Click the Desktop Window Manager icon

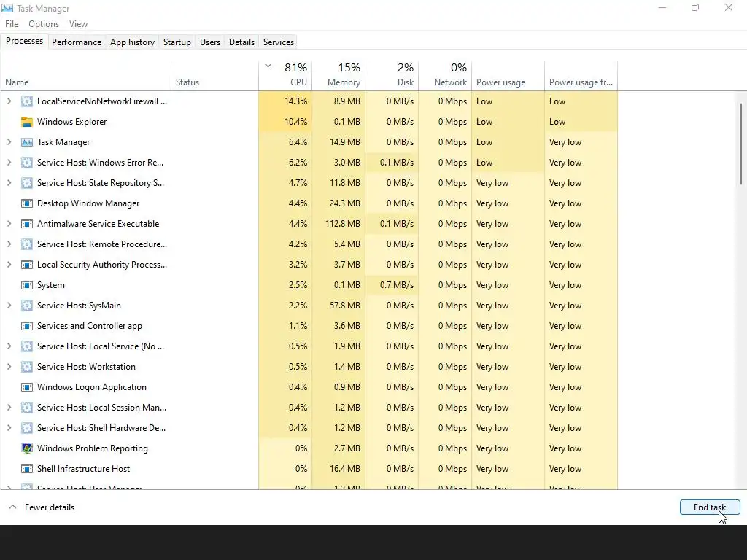click(x=27, y=203)
